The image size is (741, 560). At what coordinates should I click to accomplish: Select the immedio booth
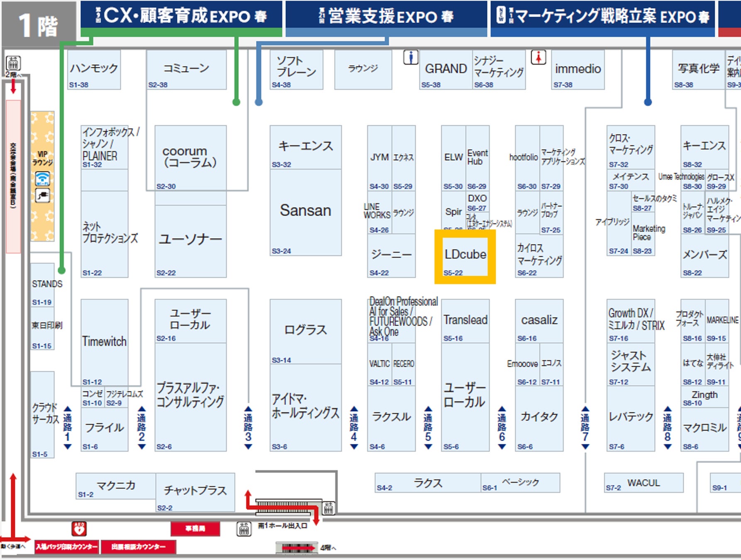point(578,70)
